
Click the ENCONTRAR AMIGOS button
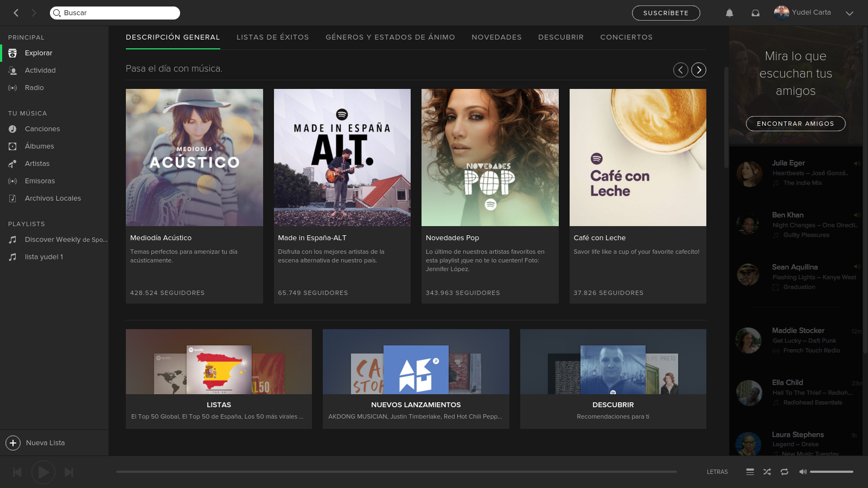click(x=795, y=124)
